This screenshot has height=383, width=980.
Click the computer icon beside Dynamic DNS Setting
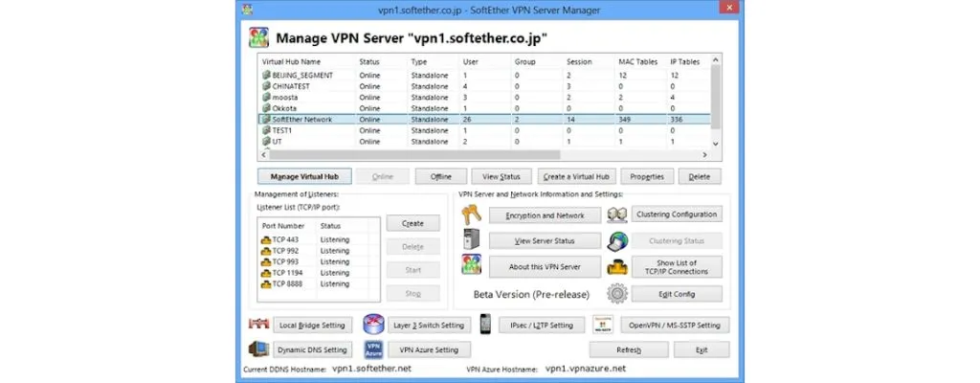(x=258, y=349)
